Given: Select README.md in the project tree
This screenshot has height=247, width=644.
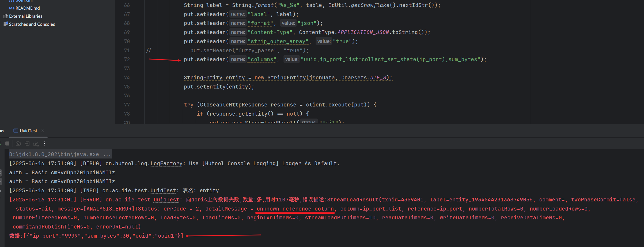Looking at the screenshot, I should click(x=28, y=8).
